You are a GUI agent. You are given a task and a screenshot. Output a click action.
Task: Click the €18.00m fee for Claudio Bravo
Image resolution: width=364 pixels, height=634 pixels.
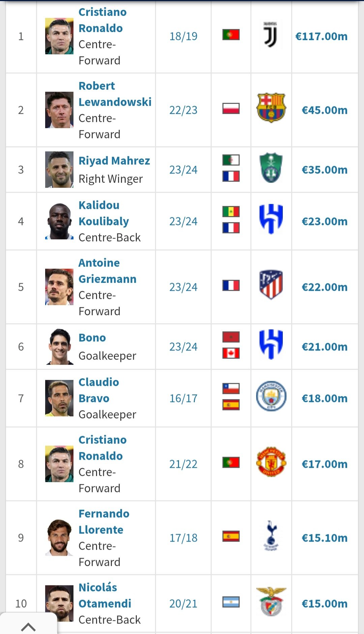[325, 398]
